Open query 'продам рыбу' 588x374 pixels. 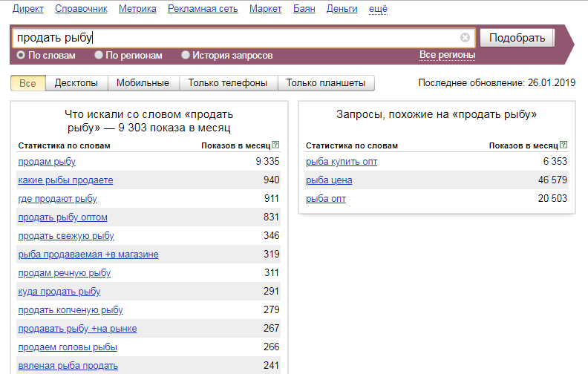pos(47,162)
